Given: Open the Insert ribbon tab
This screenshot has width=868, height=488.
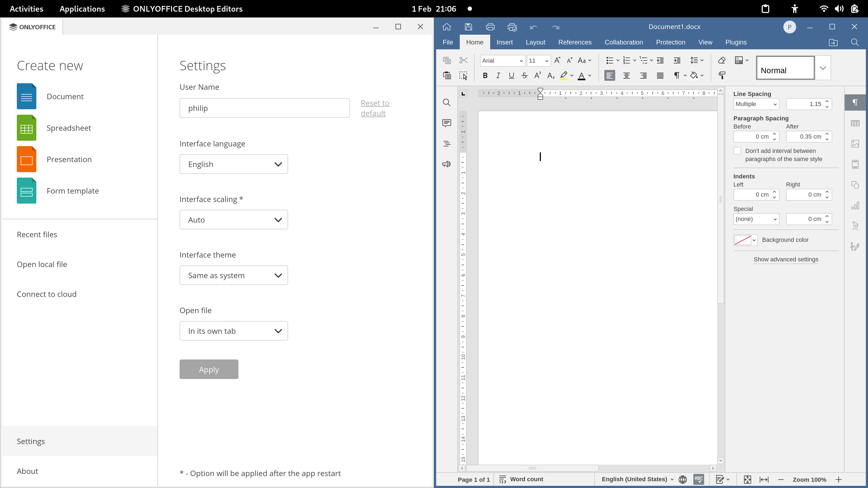Looking at the screenshot, I should pyautogui.click(x=505, y=42).
